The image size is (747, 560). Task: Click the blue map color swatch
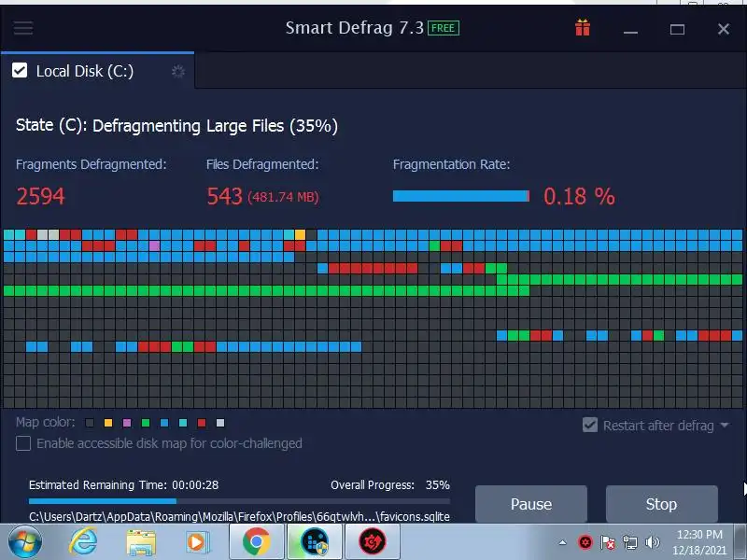click(164, 423)
